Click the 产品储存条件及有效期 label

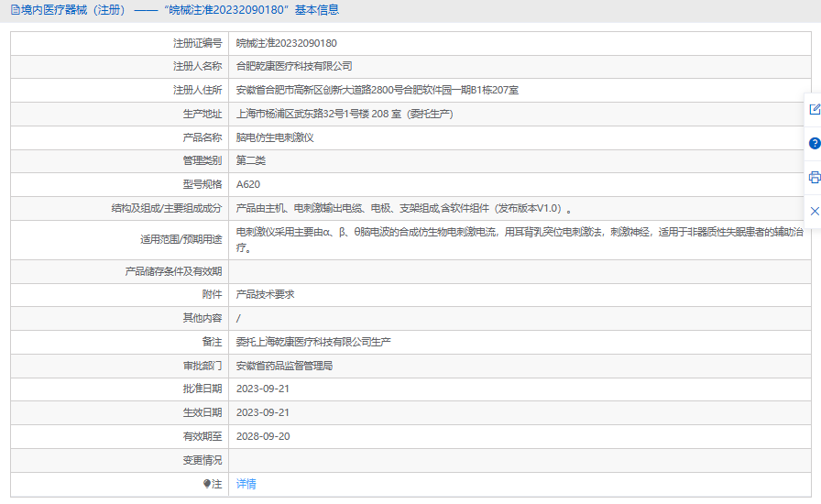[x=173, y=271]
